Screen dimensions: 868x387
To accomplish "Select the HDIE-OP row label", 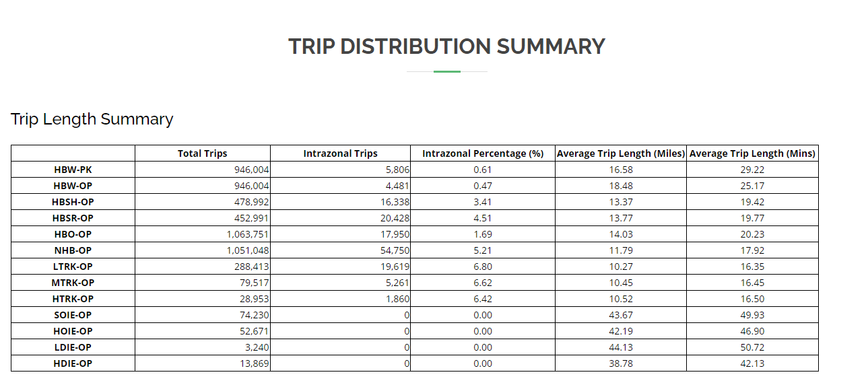I will (x=73, y=363).
